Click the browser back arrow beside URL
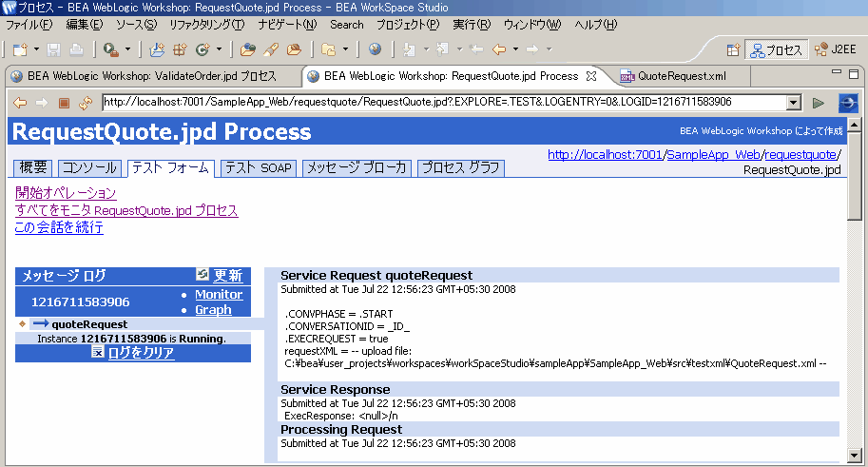Screen dimensions: 868x467 pos(20,103)
